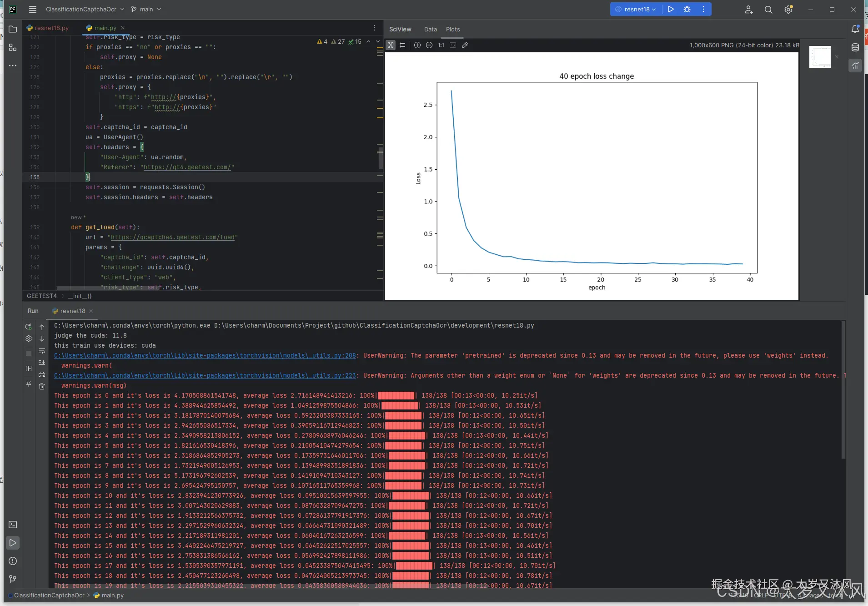Go to next highlighted problem arrow
Screen dimensions: 868x606
coord(377,41)
